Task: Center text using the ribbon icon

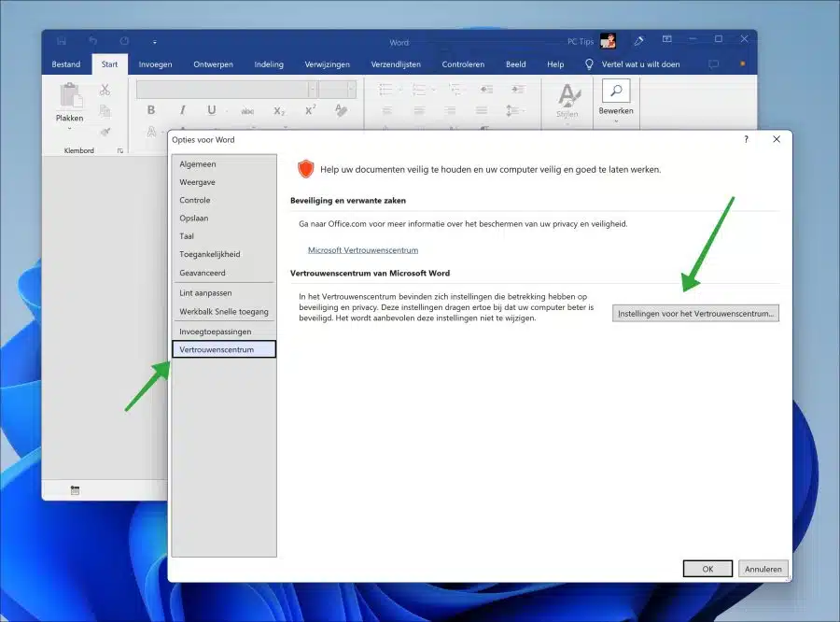Action: 419,110
